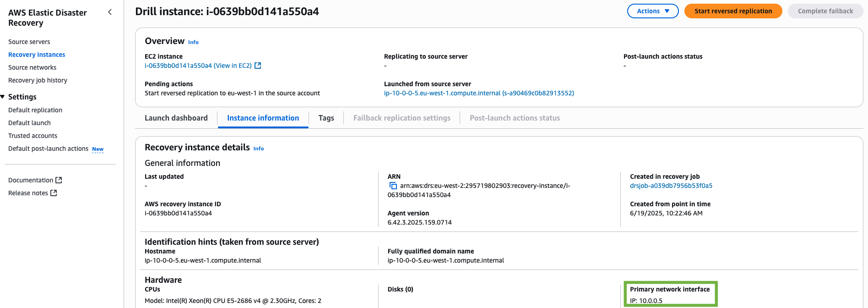
Task: Open the drsjob-a039db7956b53f0a5 recovery job link
Action: coord(671,186)
